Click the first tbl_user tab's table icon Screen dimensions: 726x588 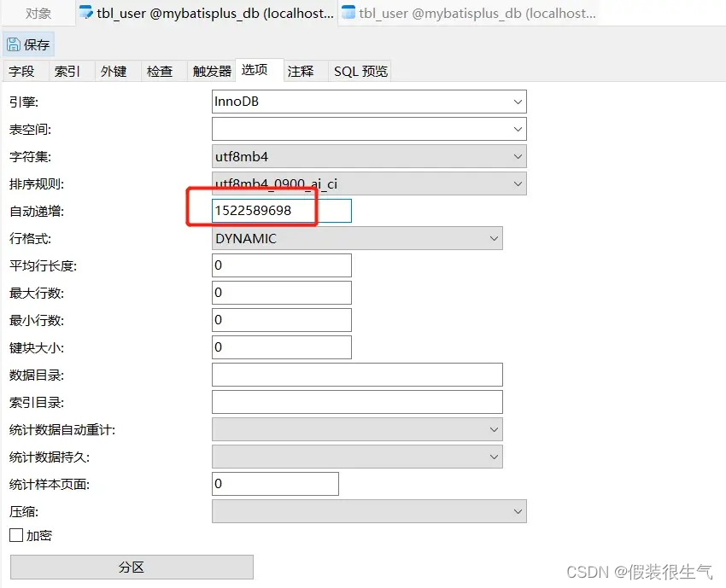tap(86, 13)
